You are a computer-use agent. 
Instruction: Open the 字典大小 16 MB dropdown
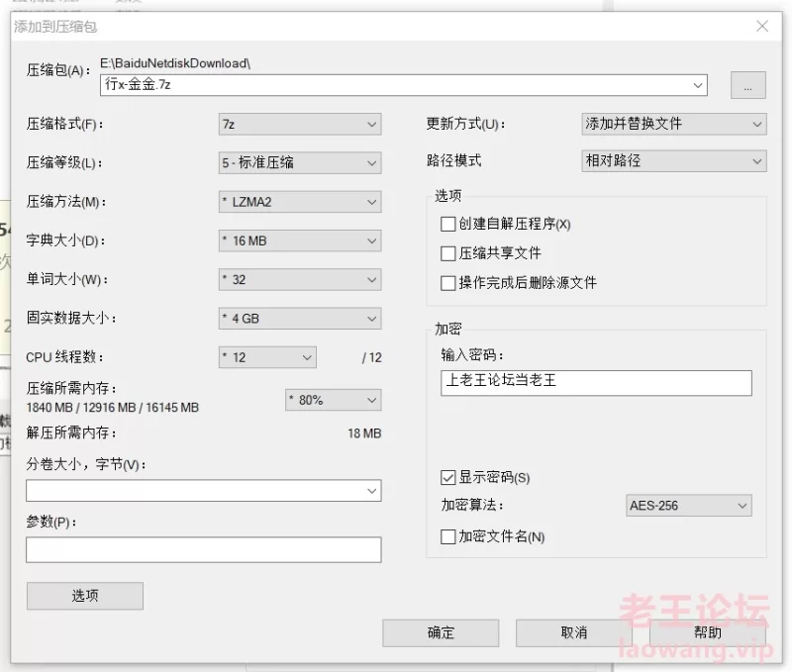click(300, 240)
